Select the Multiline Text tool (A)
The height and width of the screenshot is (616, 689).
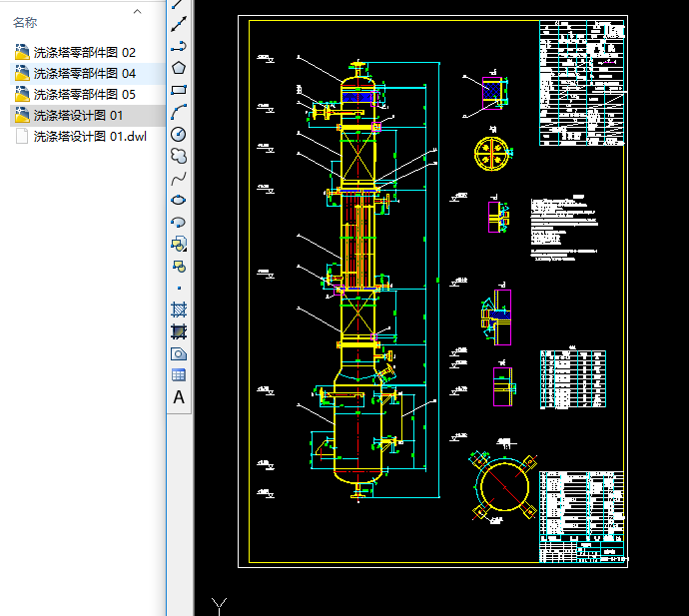(179, 397)
